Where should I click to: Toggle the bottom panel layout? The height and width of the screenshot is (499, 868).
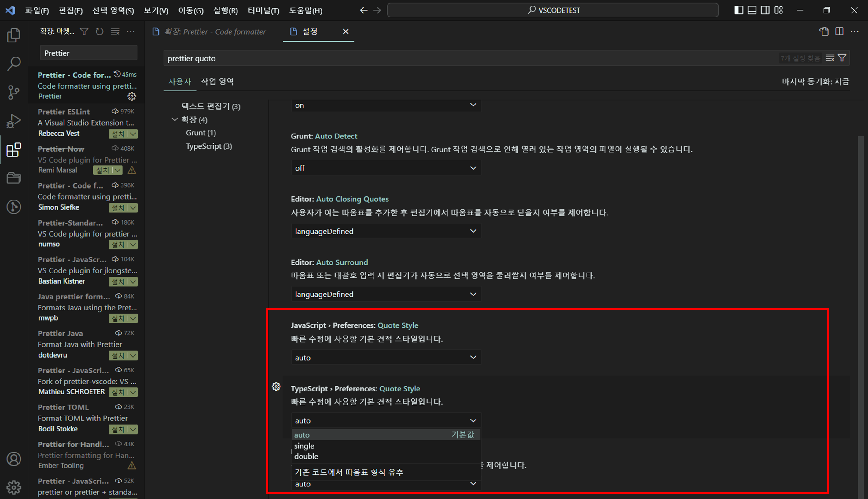[x=752, y=10]
